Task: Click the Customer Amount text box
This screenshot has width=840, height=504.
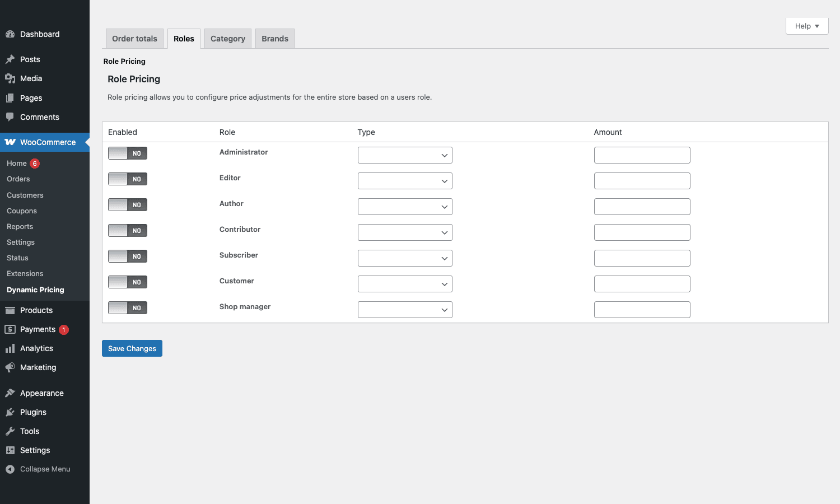Action: point(642,284)
